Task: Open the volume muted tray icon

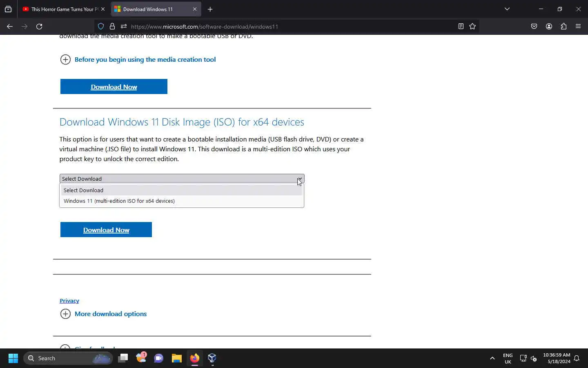Action: click(x=534, y=359)
